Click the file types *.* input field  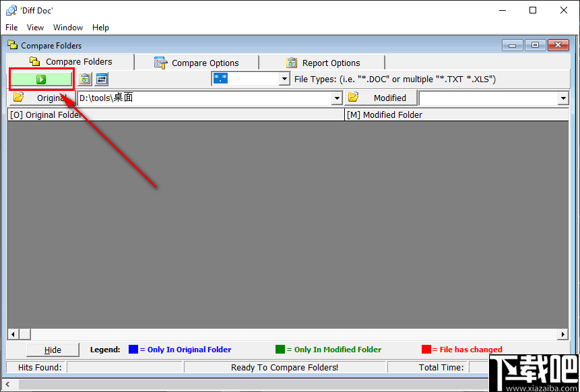[245, 79]
